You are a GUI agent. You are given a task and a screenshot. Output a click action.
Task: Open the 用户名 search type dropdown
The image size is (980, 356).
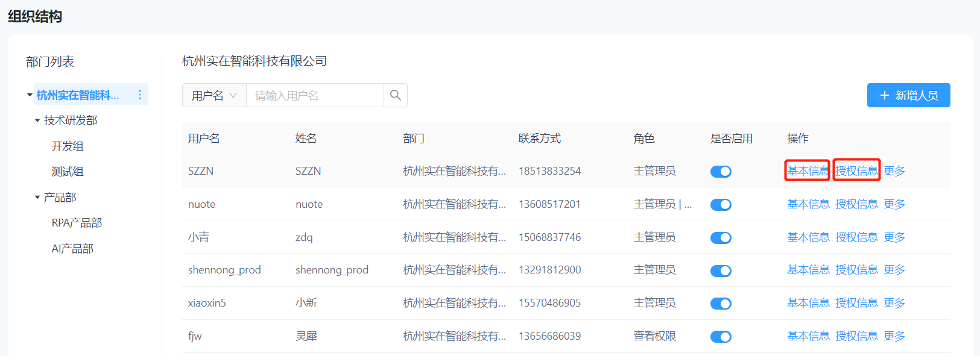[x=214, y=95]
